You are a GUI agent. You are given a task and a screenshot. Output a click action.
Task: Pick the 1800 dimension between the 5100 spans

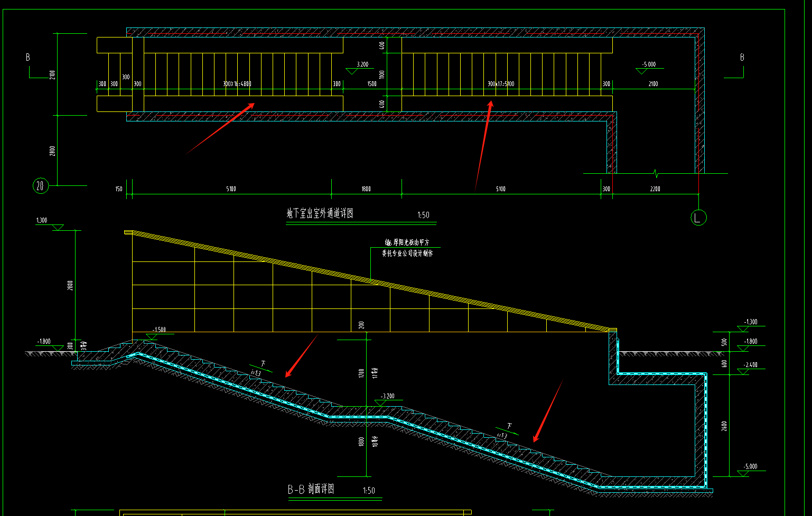pyautogui.click(x=366, y=189)
